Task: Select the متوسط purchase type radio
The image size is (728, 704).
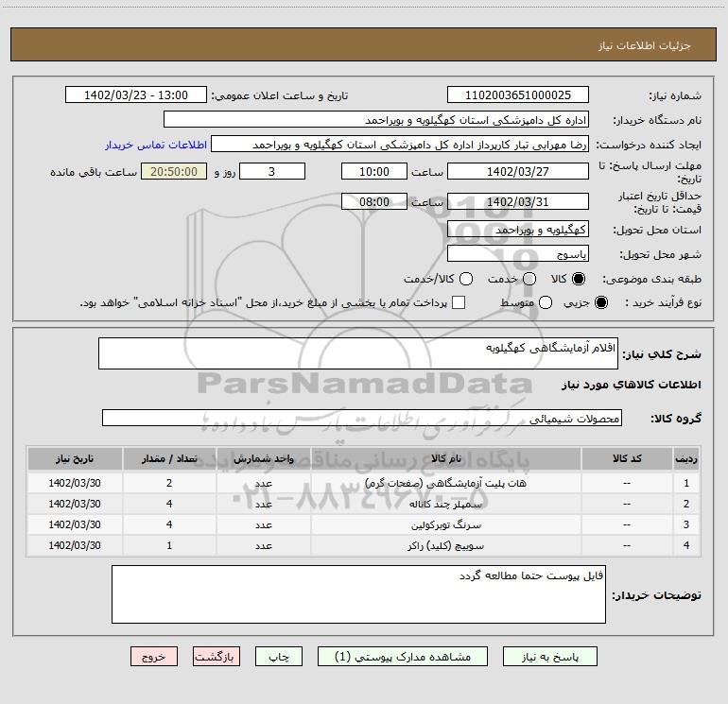Action: [546, 302]
